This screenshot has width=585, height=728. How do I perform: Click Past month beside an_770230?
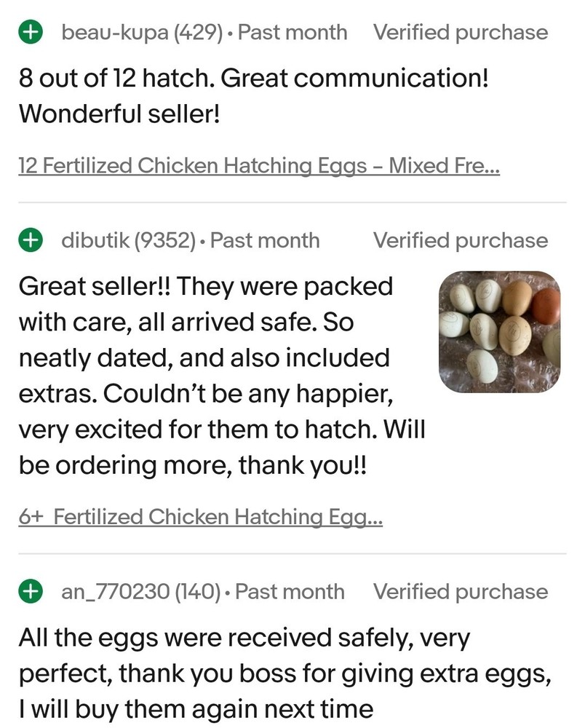(x=290, y=592)
